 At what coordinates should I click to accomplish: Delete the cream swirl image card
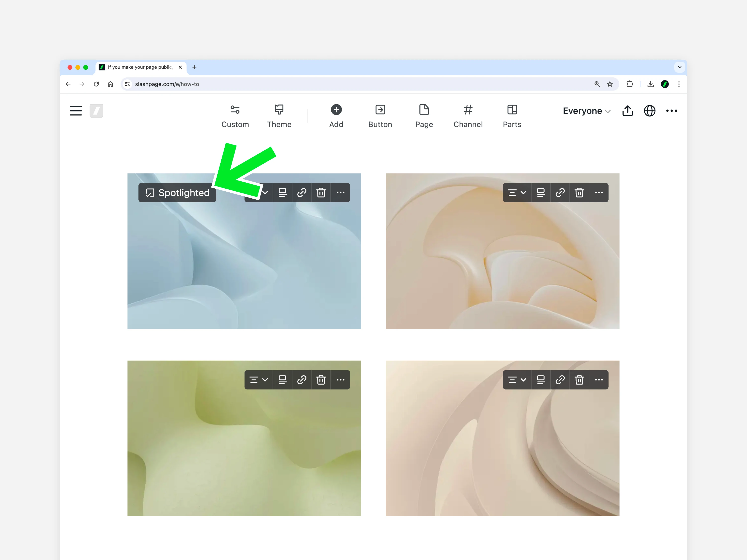point(579,193)
